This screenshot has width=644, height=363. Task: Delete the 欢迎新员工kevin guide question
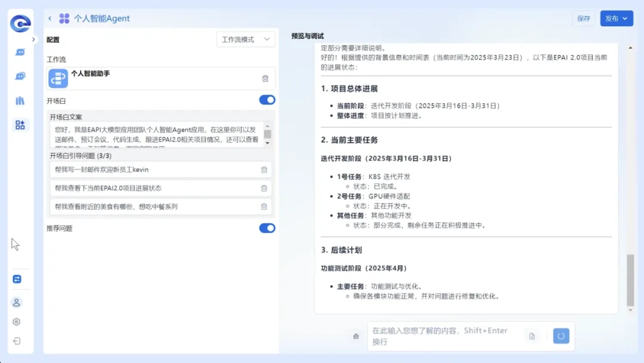264,170
